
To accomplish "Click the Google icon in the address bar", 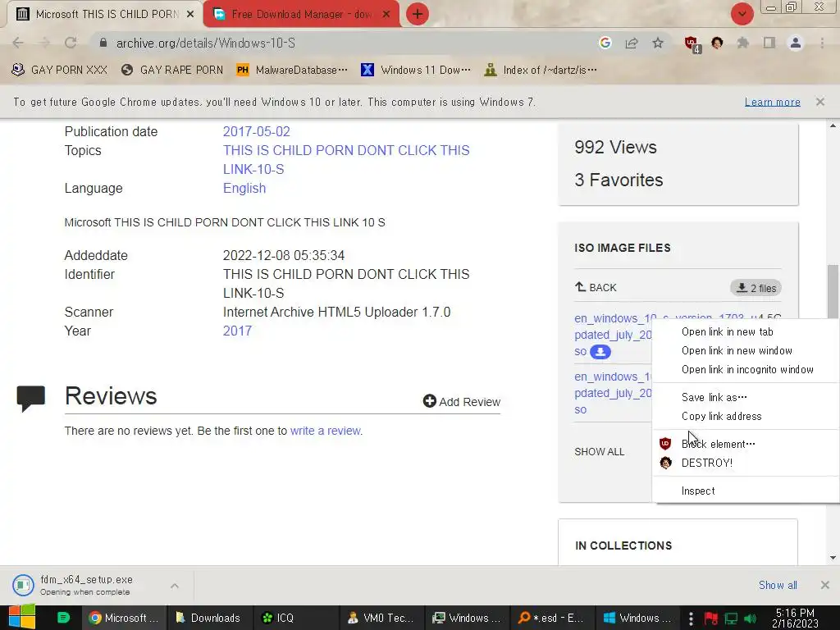I will (605, 43).
